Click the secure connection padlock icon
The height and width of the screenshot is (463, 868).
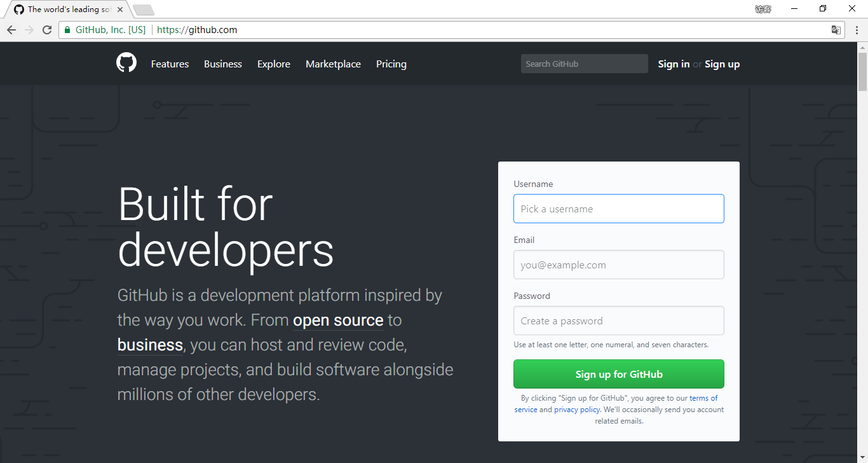[x=67, y=29]
